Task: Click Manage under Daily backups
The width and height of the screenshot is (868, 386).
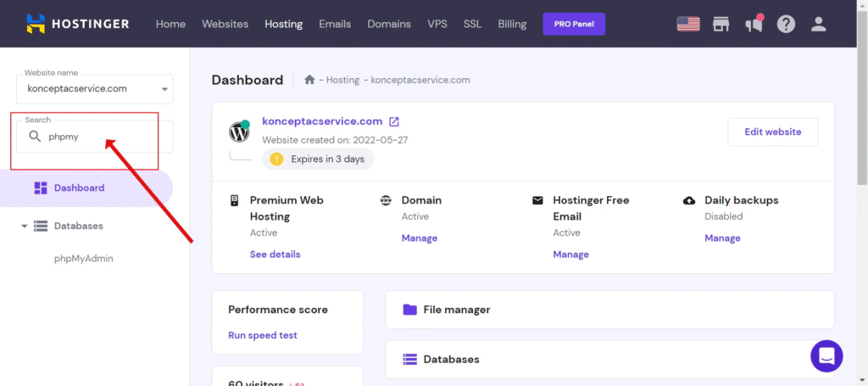Action: (722, 238)
